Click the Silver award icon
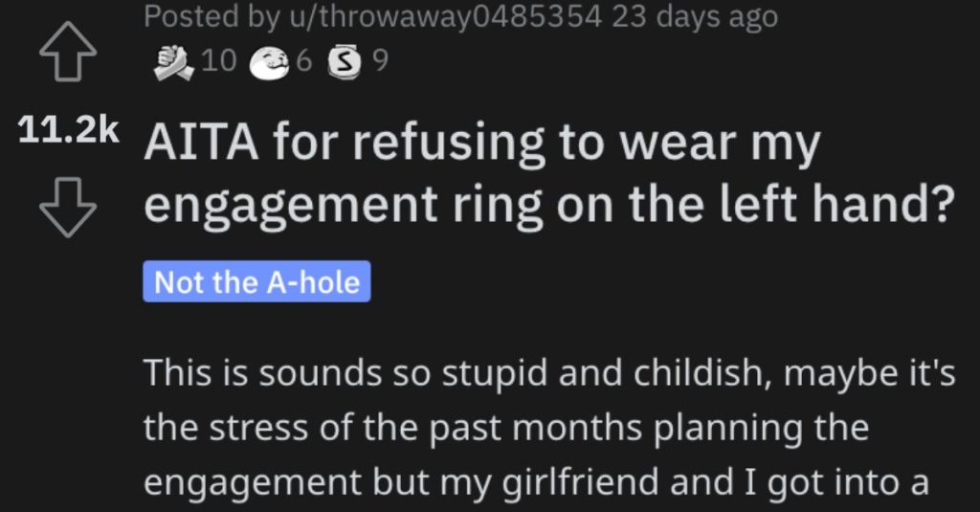 343,63
